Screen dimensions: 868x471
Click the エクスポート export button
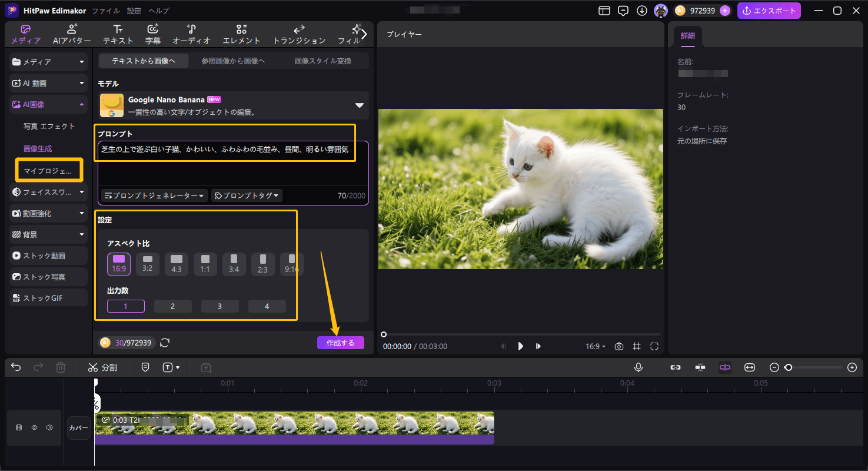[769, 11]
